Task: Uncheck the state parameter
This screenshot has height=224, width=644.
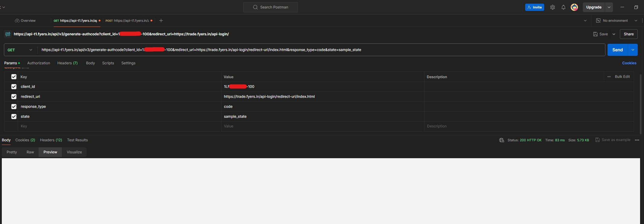Action: [x=14, y=117]
